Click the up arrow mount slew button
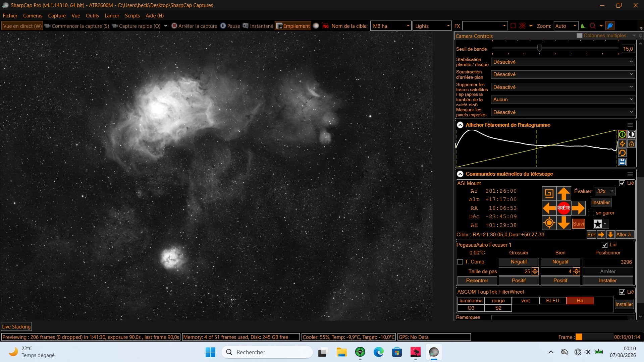This screenshot has width=644, height=362. coord(563,194)
